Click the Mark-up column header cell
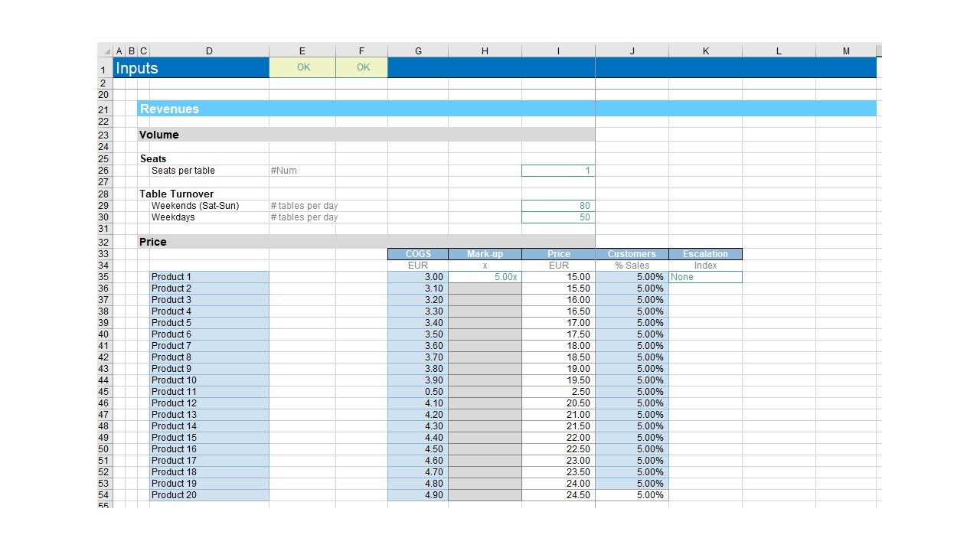This screenshot has height=551, width=980. pos(485,254)
